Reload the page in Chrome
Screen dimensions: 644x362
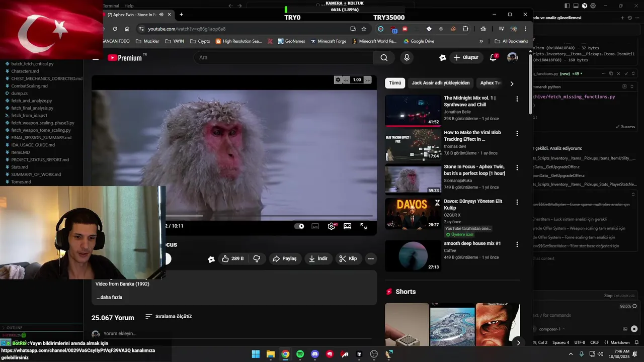(115, 29)
